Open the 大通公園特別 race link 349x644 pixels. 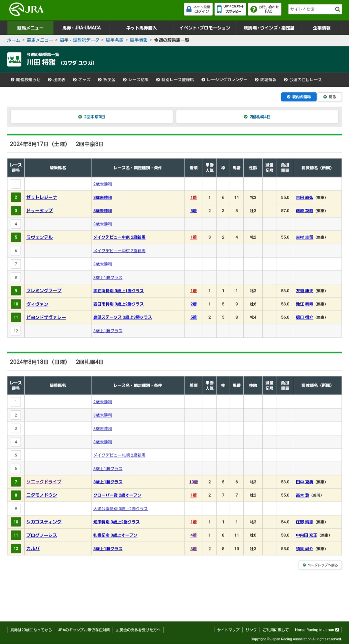(x=120, y=508)
